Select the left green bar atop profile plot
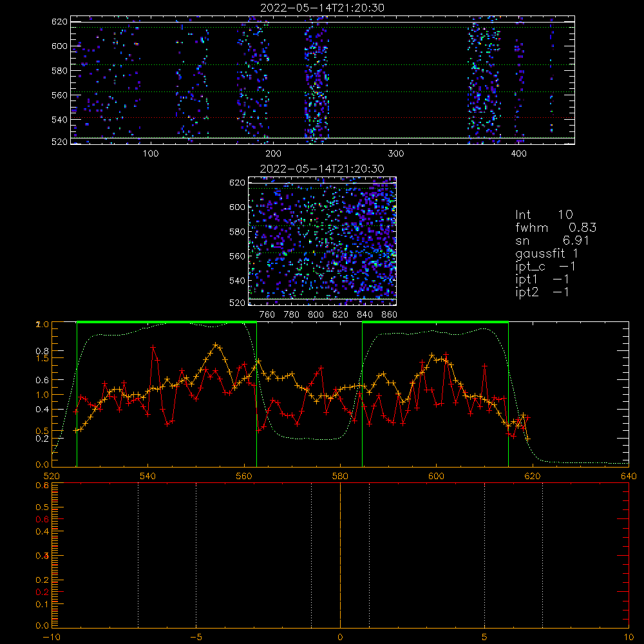Viewport: 644px width, 644px height. click(x=167, y=323)
